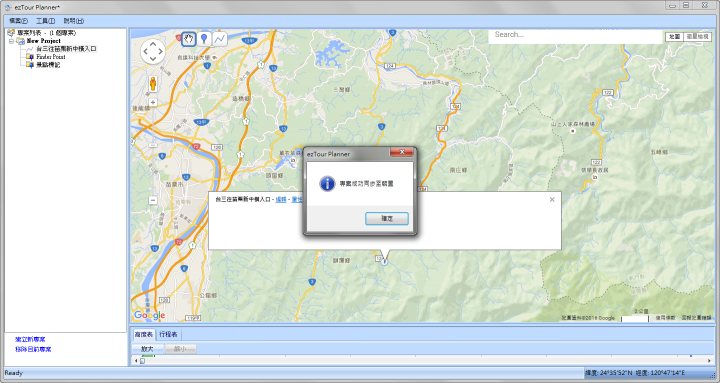
Task: Select the 台三往苗栗新中橫入口 route item
Action: click(x=66, y=49)
